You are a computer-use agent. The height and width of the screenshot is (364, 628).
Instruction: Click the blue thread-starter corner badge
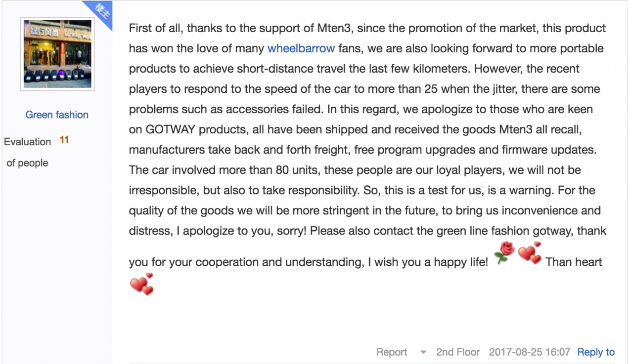coord(97,15)
